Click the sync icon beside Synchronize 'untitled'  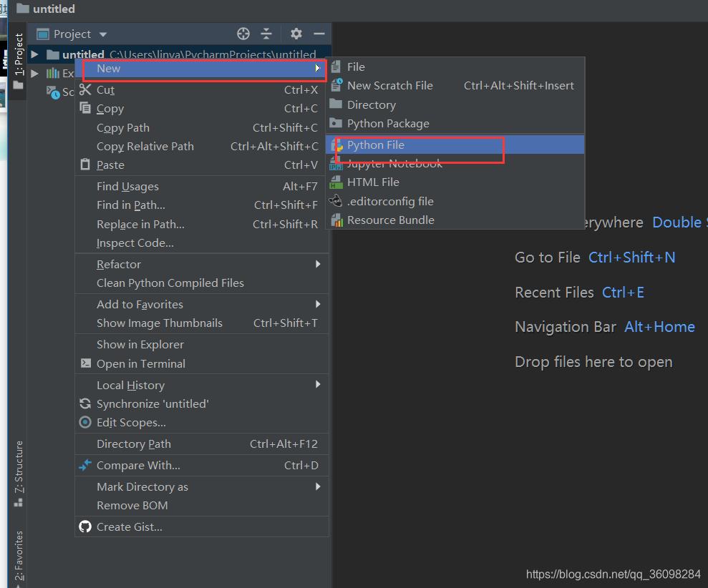(x=85, y=403)
